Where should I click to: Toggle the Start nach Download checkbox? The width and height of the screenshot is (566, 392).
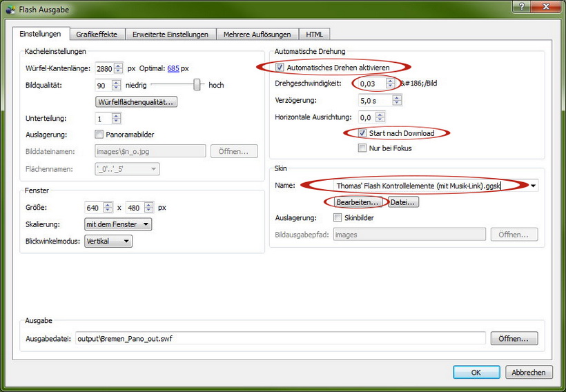point(362,133)
